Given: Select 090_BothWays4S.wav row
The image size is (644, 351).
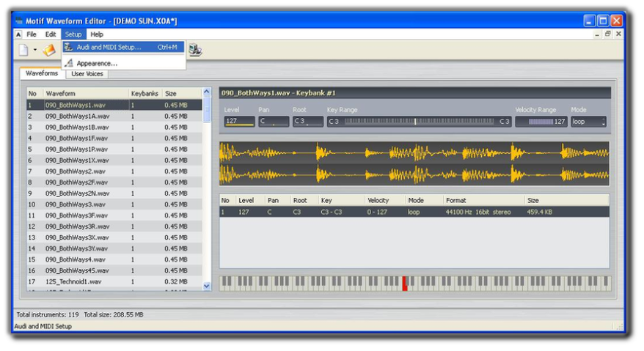Looking at the screenshot, I should click(114, 270).
